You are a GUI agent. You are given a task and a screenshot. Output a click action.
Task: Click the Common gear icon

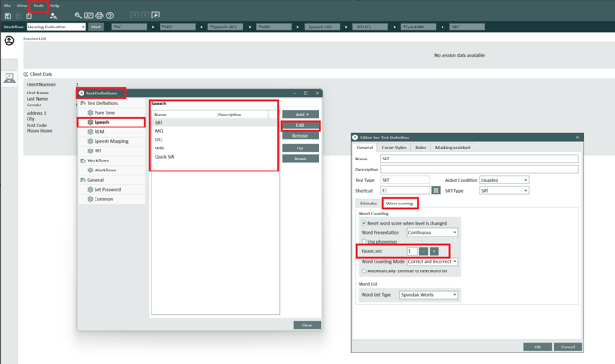[90, 199]
